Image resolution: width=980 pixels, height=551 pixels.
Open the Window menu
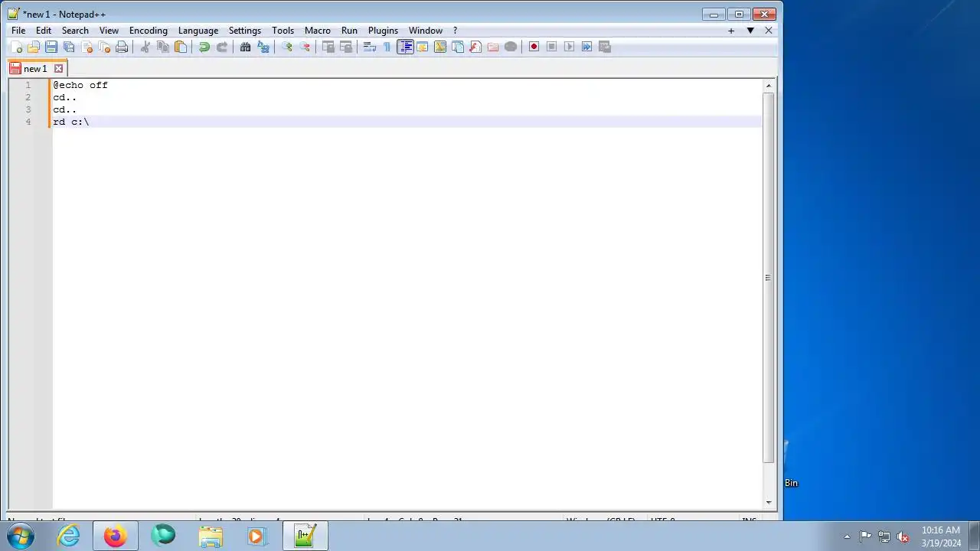coord(426,31)
